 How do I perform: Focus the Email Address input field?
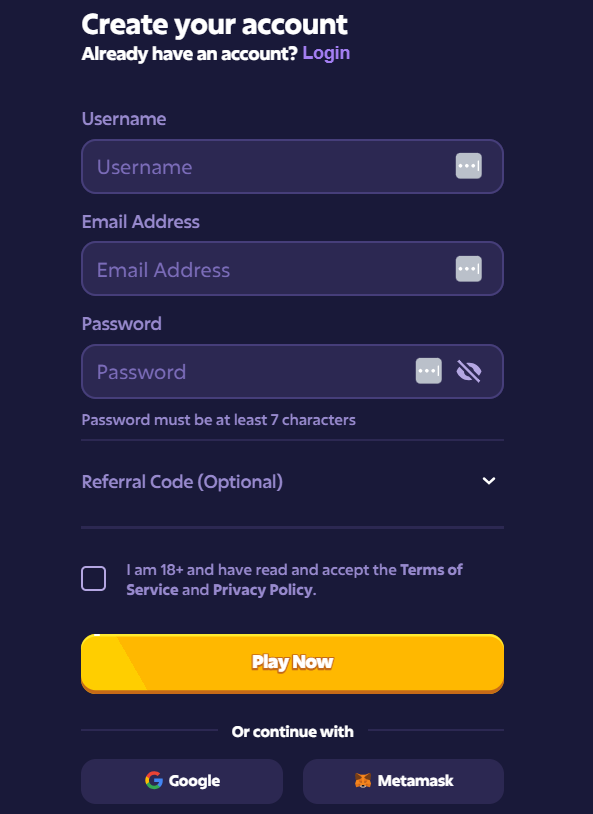(292, 269)
